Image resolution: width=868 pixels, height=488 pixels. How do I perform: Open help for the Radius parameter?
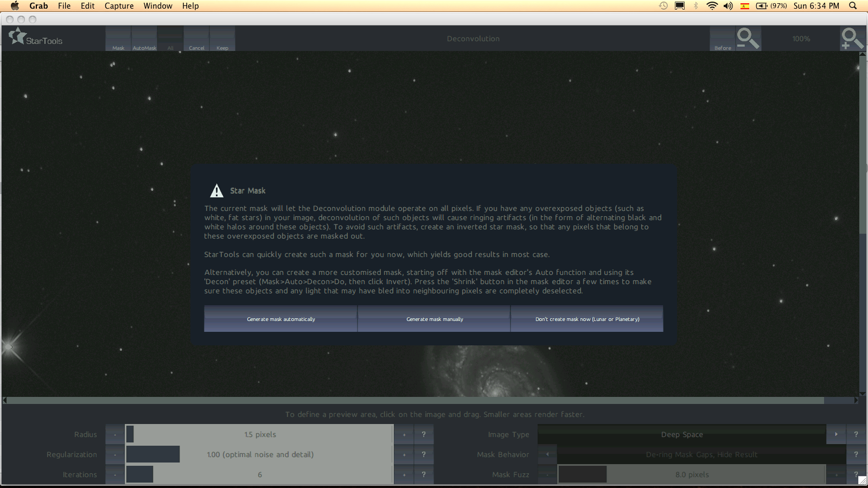[x=424, y=434]
